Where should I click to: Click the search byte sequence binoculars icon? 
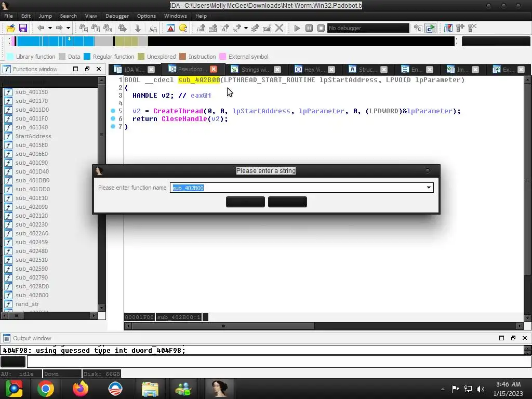tap(108, 28)
